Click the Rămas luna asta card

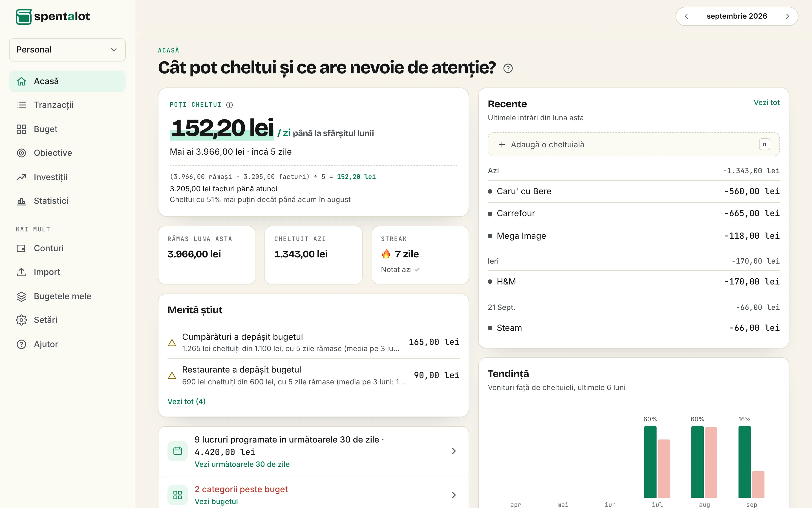207,255
